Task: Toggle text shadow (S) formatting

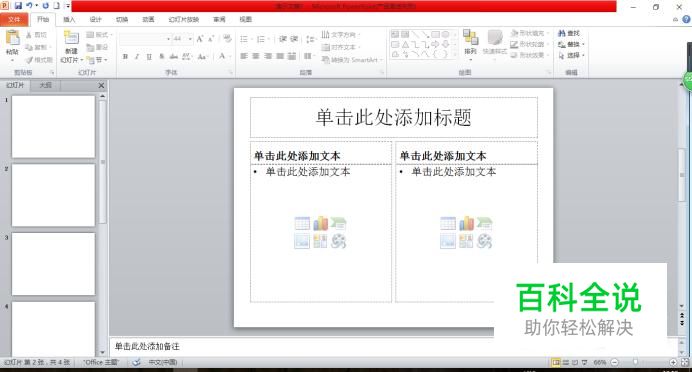Action: [x=162, y=56]
